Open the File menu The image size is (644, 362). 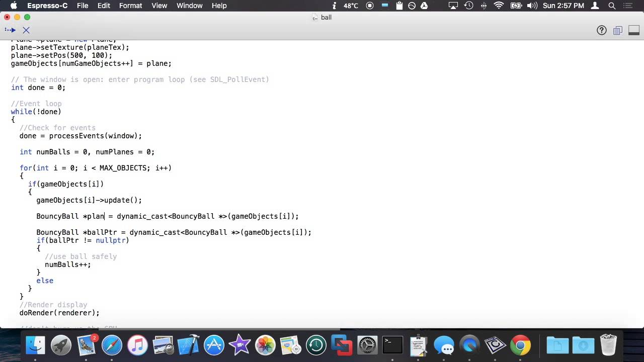[83, 6]
